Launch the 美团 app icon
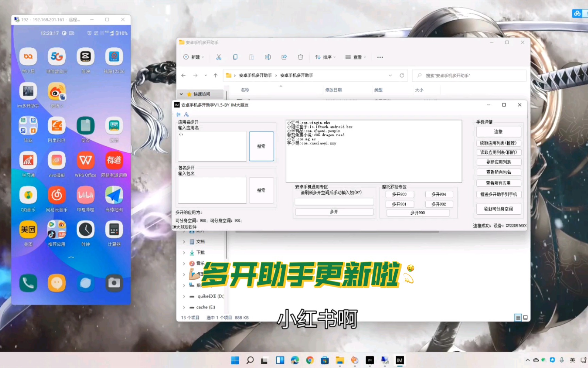The width and height of the screenshot is (588, 368). (28, 229)
